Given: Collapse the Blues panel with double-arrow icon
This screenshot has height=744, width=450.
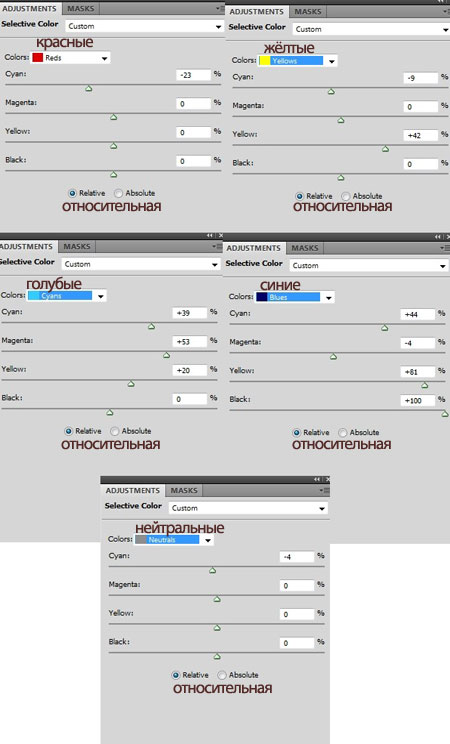Looking at the screenshot, I should tap(437, 236).
